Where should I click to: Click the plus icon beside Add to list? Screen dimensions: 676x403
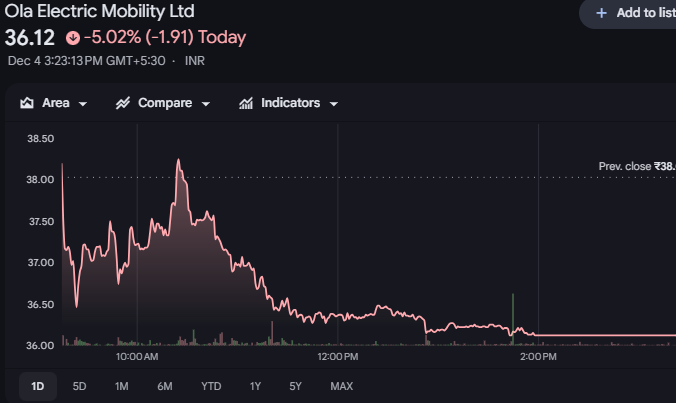601,13
